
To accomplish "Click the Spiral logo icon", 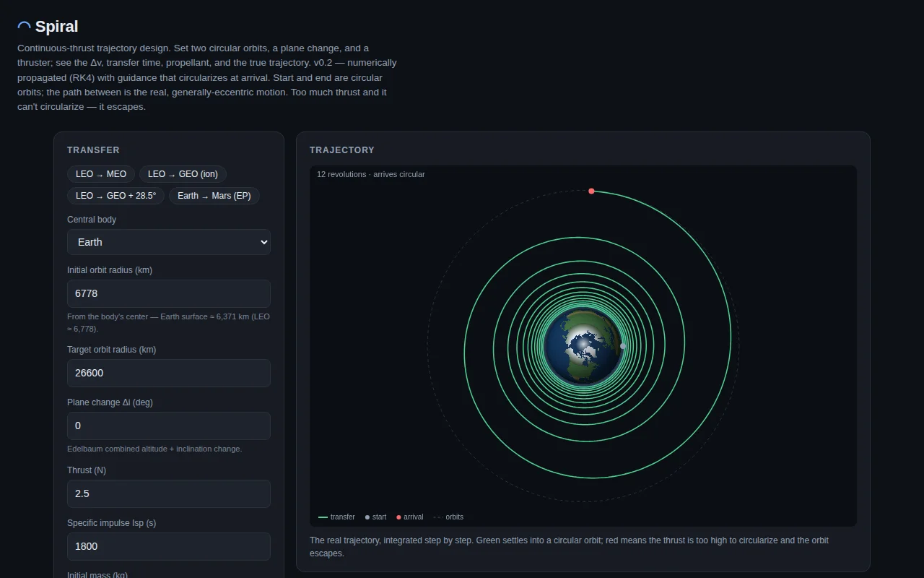I will [x=24, y=27].
